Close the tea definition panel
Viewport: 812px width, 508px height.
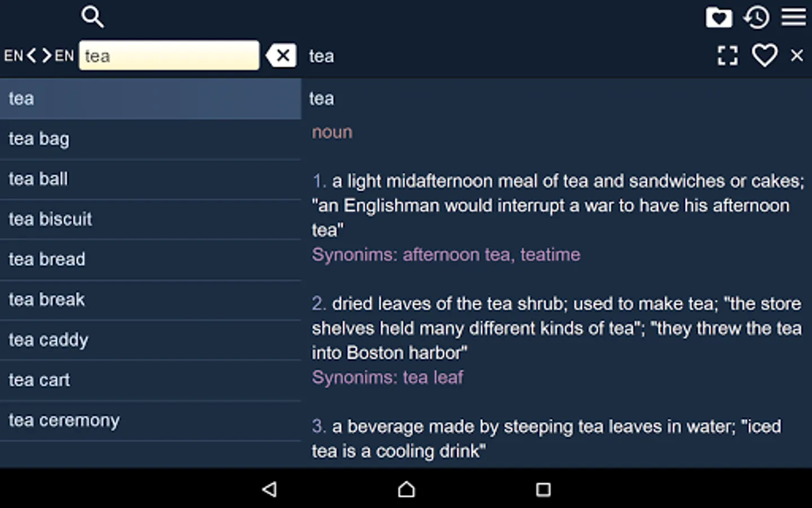(797, 55)
